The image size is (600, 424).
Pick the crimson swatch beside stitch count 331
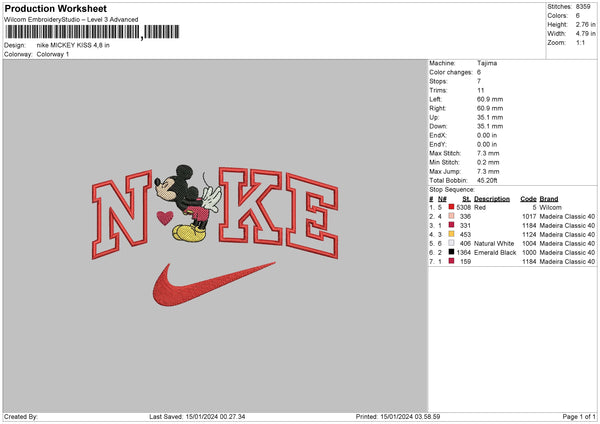tap(451, 225)
